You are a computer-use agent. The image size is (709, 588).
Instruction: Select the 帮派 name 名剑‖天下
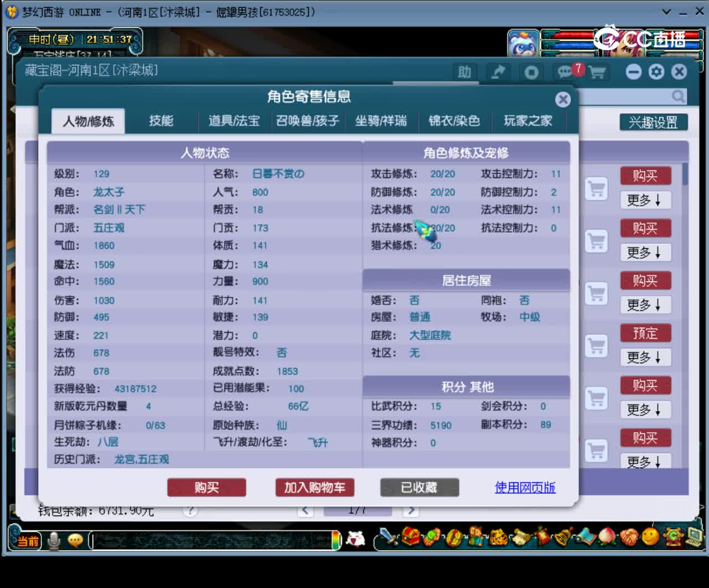[119, 210]
